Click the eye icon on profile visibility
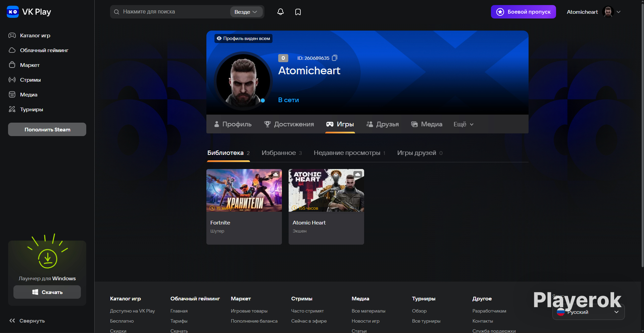The height and width of the screenshot is (333, 644). (x=219, y=38)
